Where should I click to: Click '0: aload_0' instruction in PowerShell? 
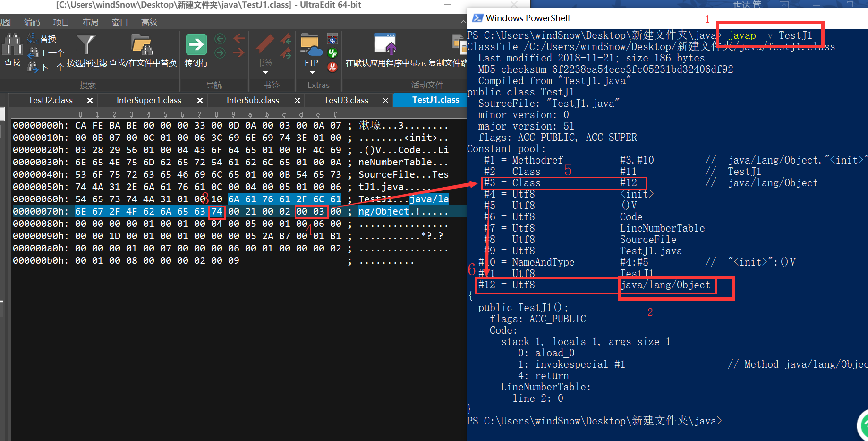(546, 353)
